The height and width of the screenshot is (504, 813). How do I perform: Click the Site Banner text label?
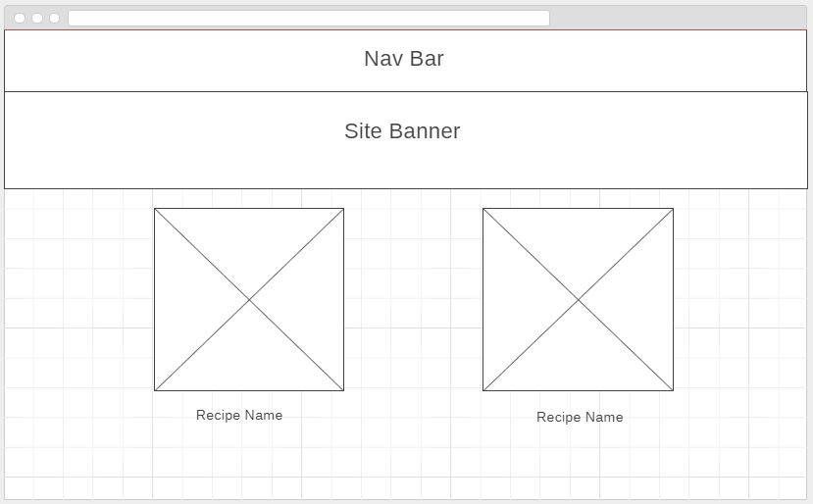click(401, 131)
